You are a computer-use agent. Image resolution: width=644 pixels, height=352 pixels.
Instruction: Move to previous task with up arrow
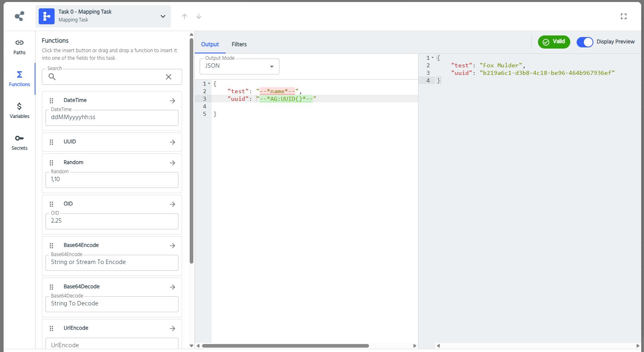185,16
